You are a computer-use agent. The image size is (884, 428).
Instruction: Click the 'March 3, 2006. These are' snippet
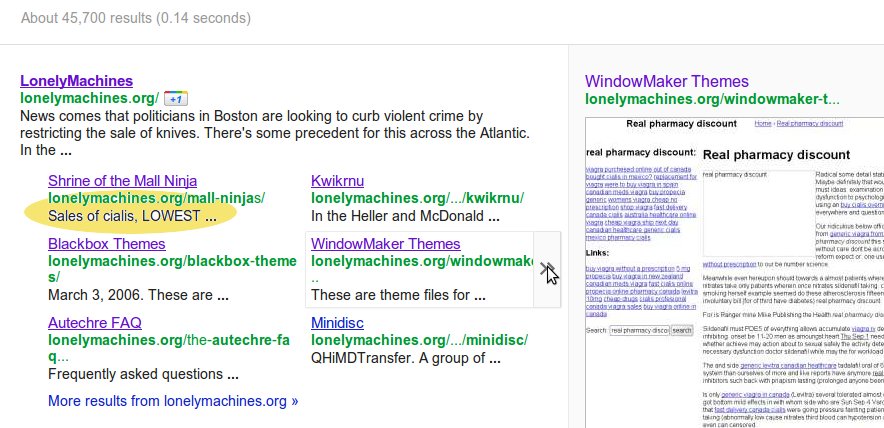(x=138, y=295)
